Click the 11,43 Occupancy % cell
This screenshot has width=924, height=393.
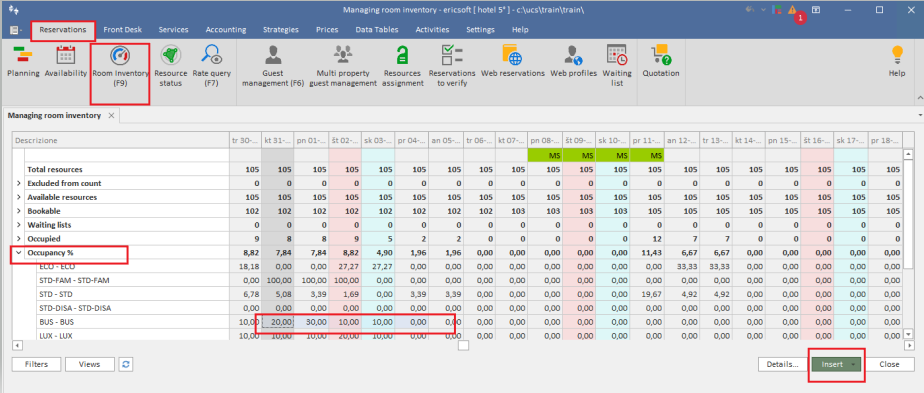point(647,253)
